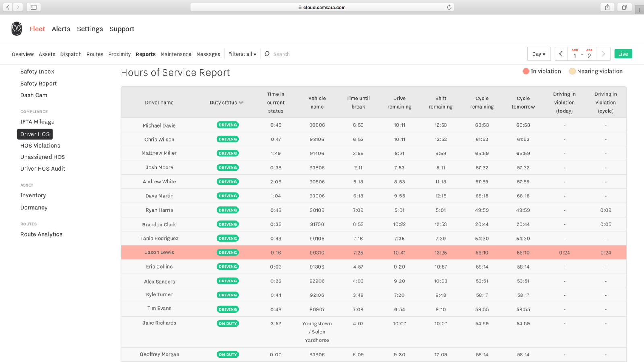Open Dormancy in sidebar
Image resolution: width=644 pixels, height=362 pixels.
pyautogui.click(x=34, y=208)
